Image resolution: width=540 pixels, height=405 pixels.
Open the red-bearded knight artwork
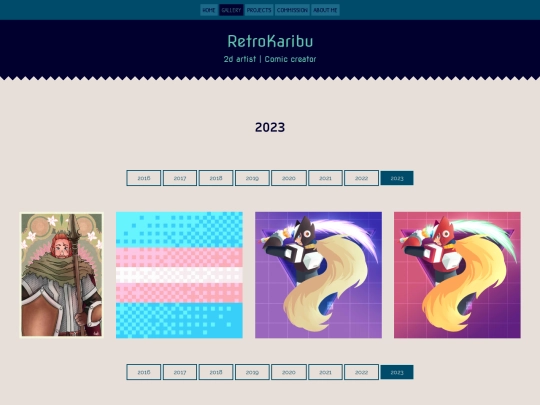pos(62,275)
